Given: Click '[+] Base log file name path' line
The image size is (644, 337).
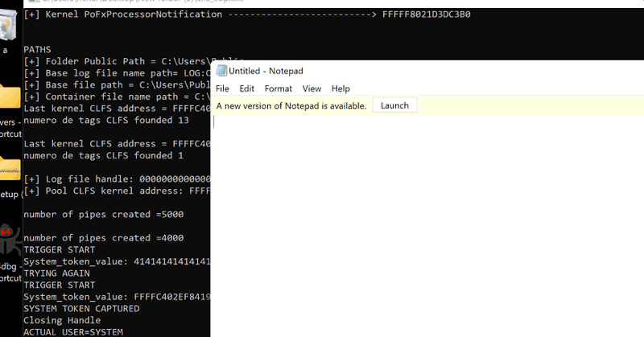Looking at the screenshot, I should pos(117,73).
